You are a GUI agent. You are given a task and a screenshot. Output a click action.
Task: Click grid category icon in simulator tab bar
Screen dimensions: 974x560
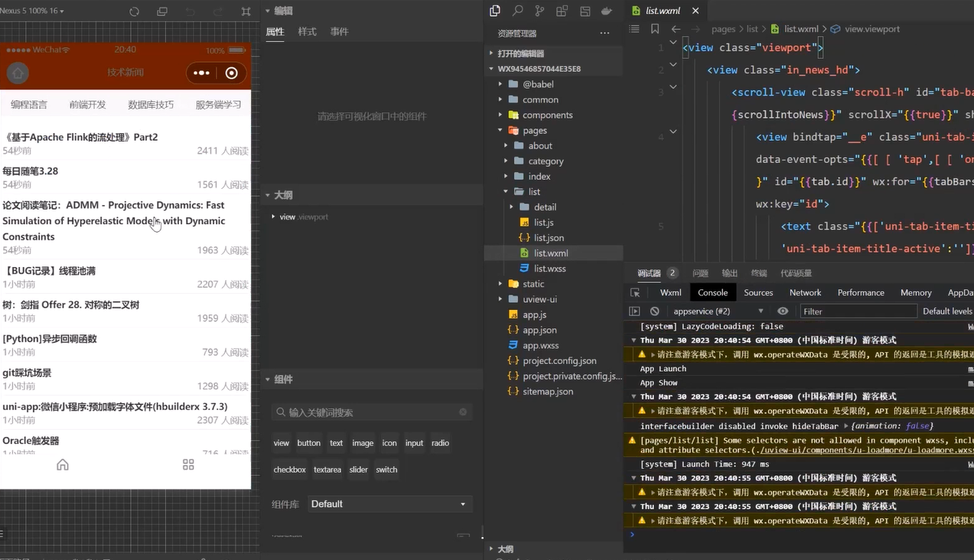tap(188, 464)
